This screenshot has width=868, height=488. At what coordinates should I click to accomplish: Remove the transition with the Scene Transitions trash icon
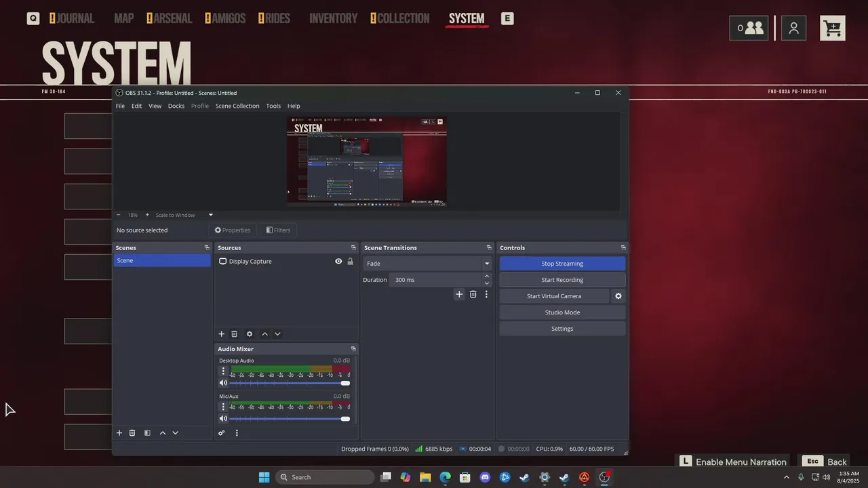(473, 294)
